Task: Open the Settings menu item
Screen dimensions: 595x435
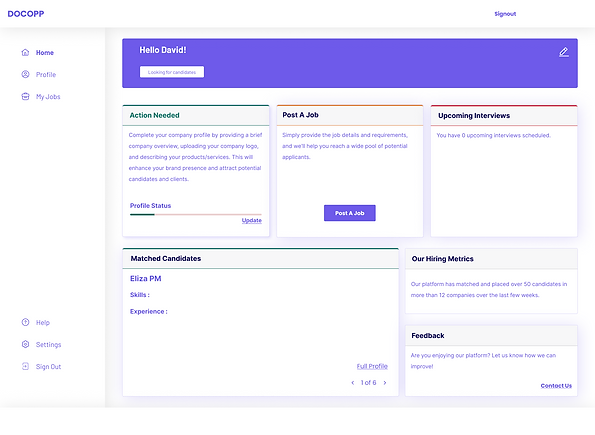Action: click(x=49, y=345)
